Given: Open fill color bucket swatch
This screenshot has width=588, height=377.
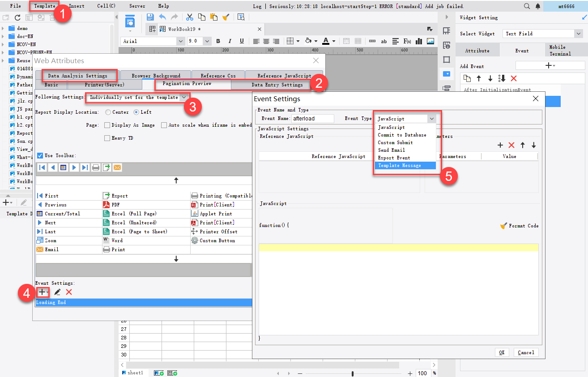Looking at the screenshot, I should click(308, 41).
